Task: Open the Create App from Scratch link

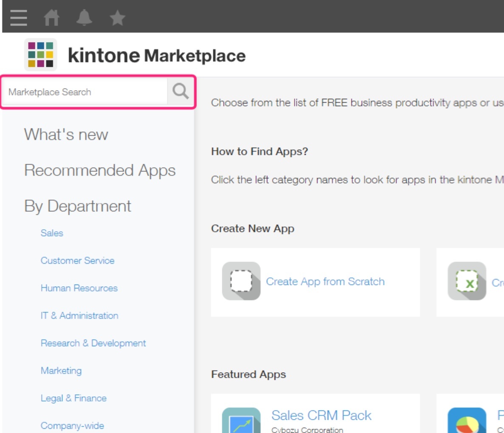Action: tap(325, 282)
